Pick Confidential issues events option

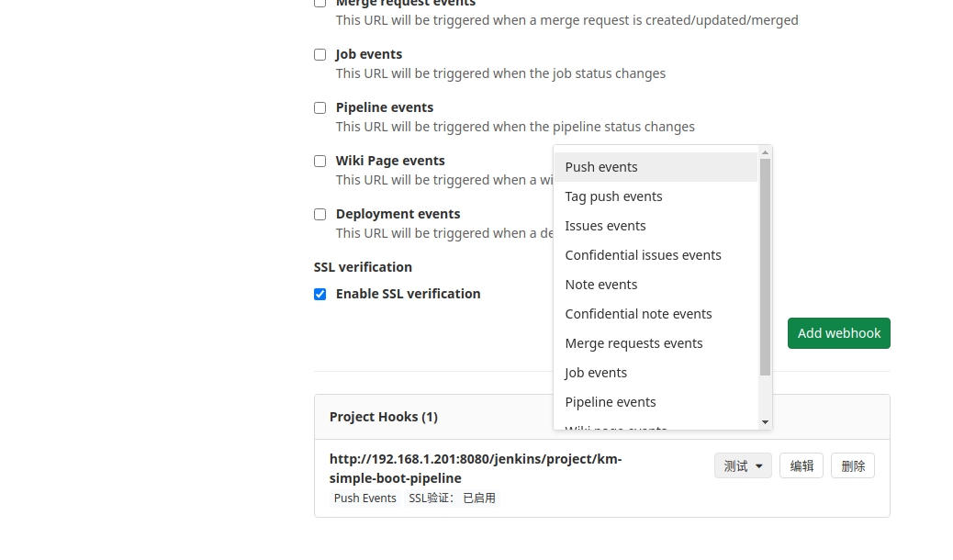(x=643, y=255)
